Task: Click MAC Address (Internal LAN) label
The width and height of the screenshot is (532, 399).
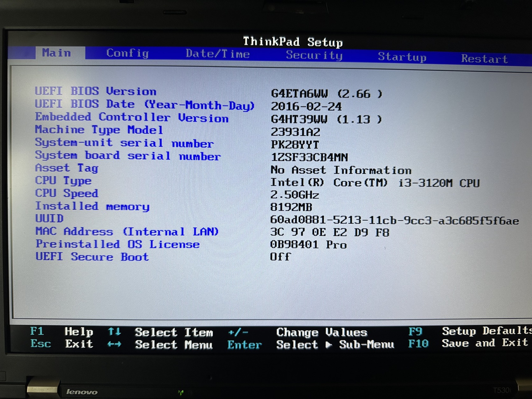Action: pyautogui.click(x=127, y=232)
